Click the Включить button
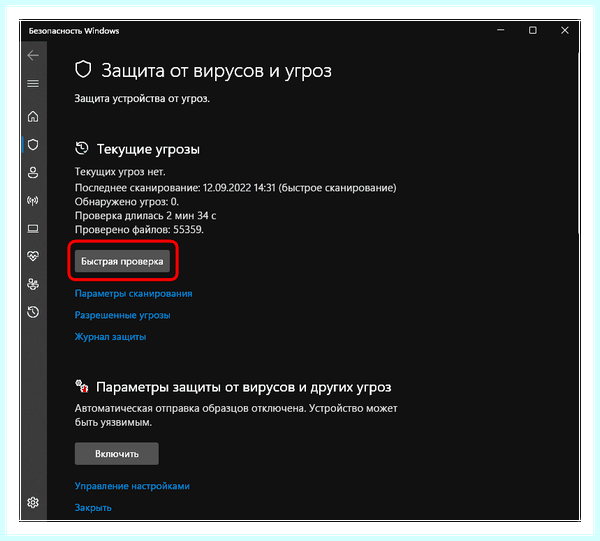Viewport: 600px width, 541px height. pos(117,454)
